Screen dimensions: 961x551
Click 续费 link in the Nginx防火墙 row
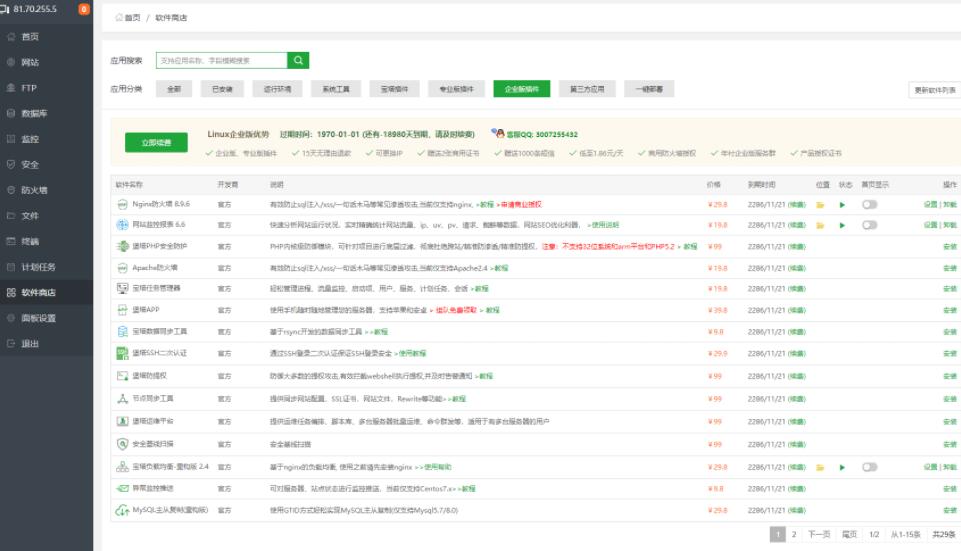797,205
